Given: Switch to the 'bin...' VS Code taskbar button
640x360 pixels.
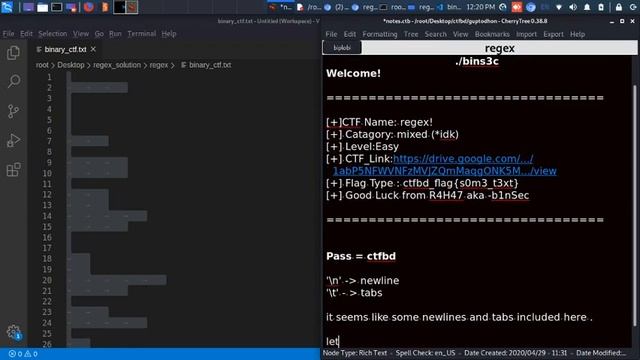Looking at the screenshot, I should pos(449,7).
